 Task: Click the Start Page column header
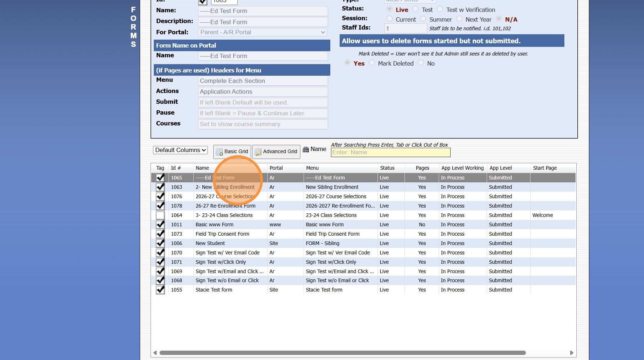545,168
